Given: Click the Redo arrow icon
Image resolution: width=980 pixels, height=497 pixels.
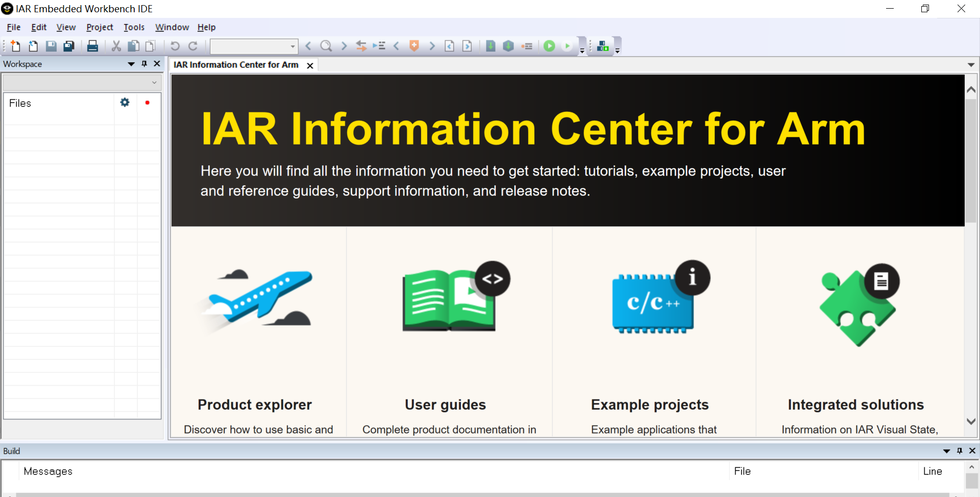Looking at the screenshot, I should [193, 46].
